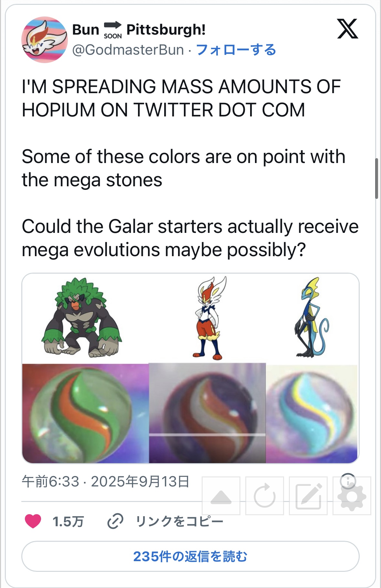The width and height of the screenshot is (381, 588).
Task: Like the tweet with the heart icon
Action: [x=33, y=521]
